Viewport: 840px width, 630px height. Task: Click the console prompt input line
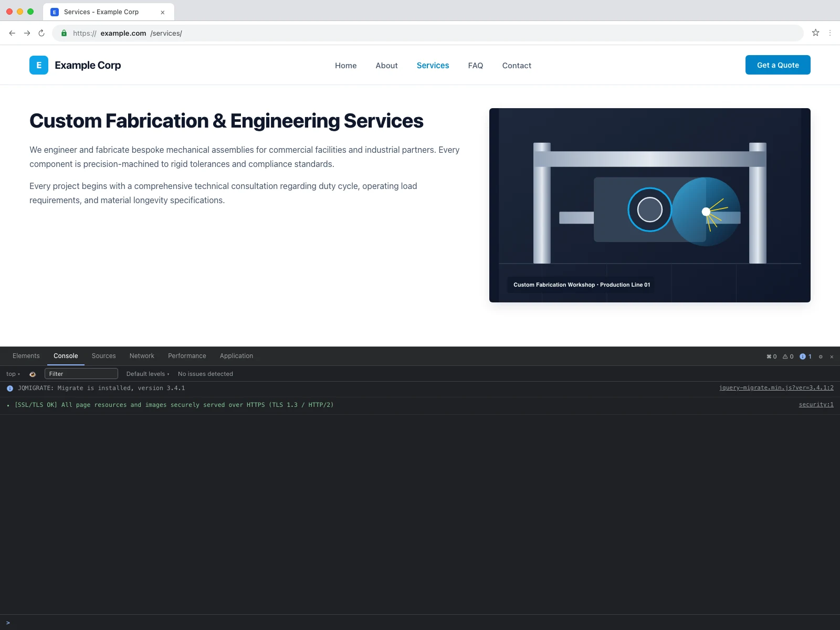tap(420, 623)
